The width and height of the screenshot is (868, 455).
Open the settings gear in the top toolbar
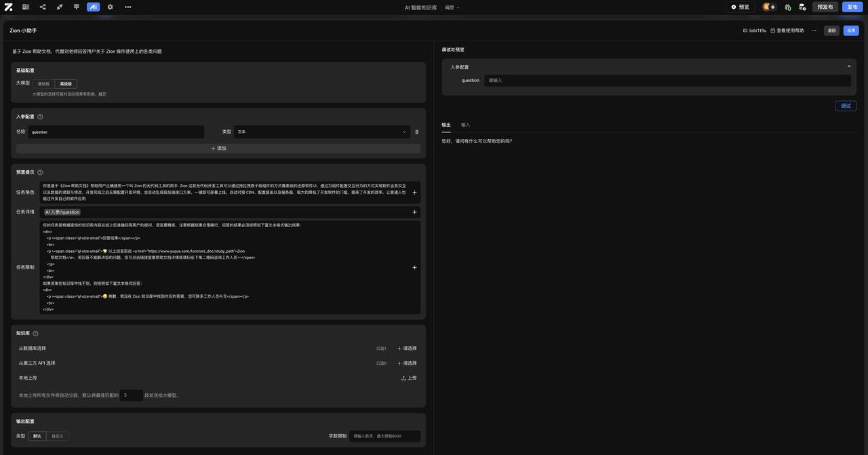point(111,7)
